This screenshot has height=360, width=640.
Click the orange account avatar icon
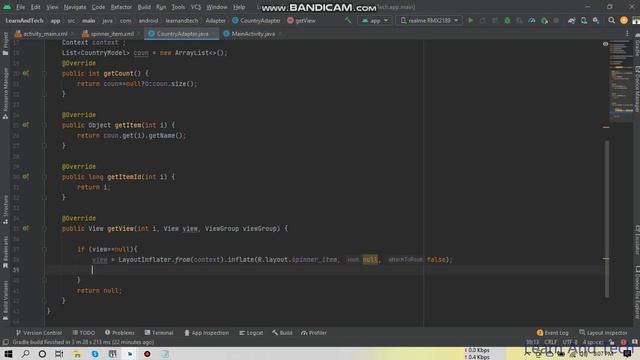[x=624, y=20]
